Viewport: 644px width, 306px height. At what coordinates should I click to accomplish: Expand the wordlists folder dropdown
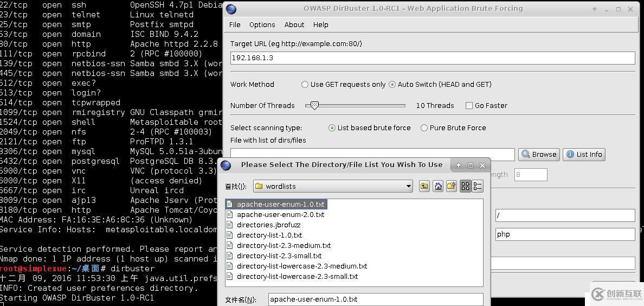[409, 186]
